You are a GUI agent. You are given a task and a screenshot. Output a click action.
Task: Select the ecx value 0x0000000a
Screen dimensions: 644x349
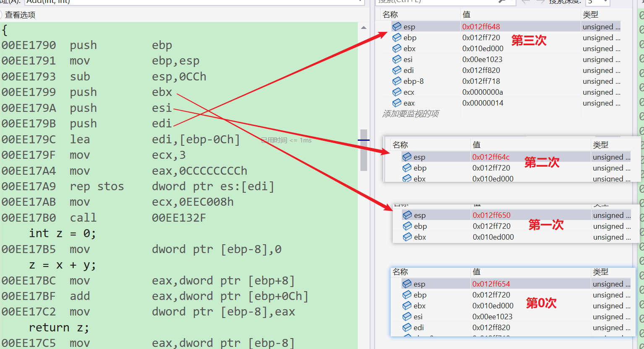pos(482,92)
